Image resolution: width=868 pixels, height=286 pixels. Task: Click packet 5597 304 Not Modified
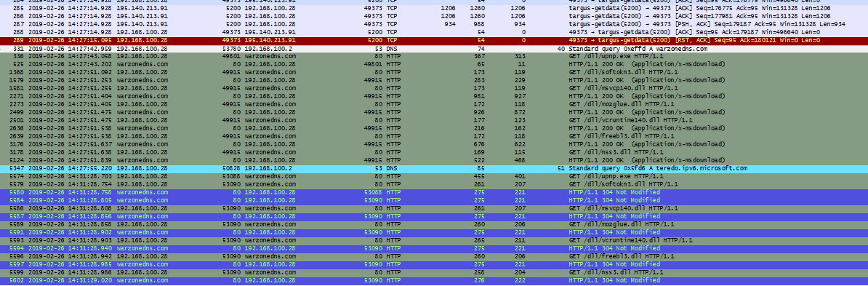pyautogui.click(x=434, y=264)
